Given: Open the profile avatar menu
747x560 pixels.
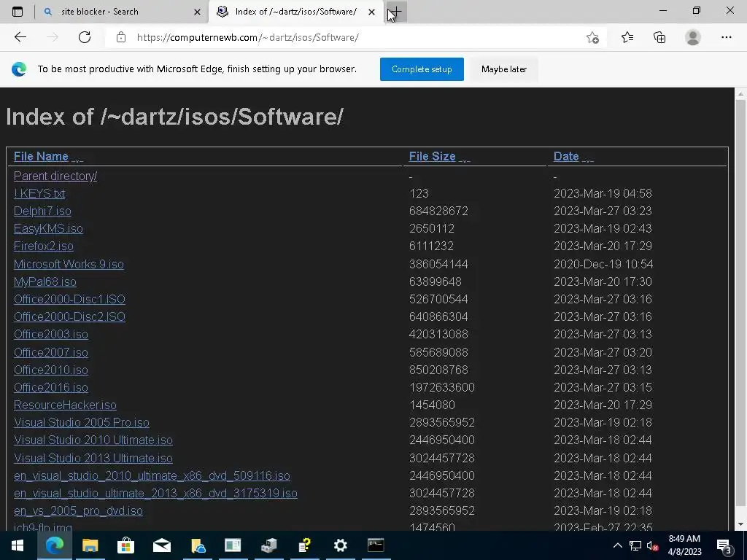Looking at the screenshot, I should click(693, 37).
